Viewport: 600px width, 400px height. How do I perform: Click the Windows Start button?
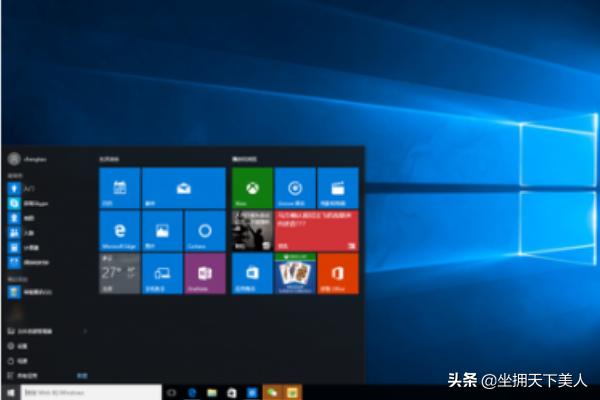[10, 392]
